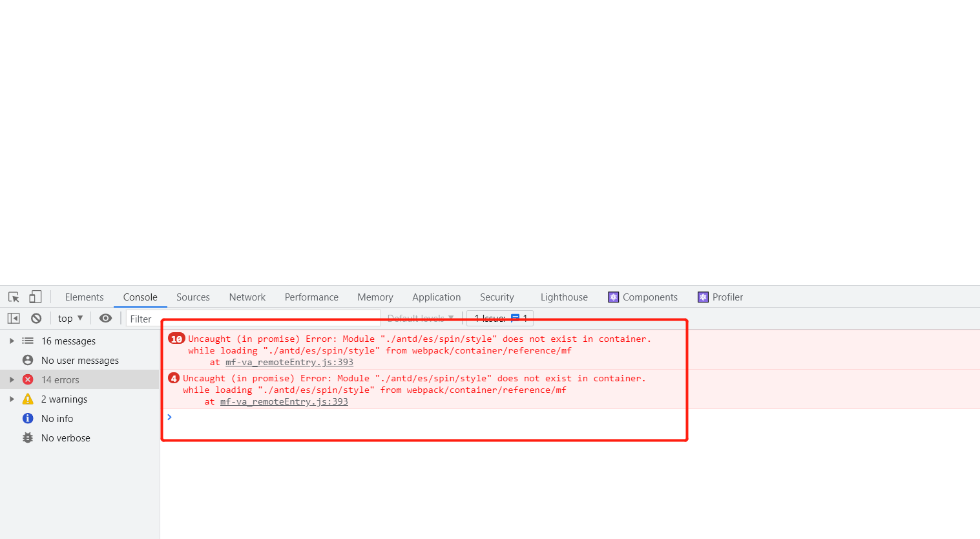Open the top context dropdown

pyautogui.click(x=70, y=318)
